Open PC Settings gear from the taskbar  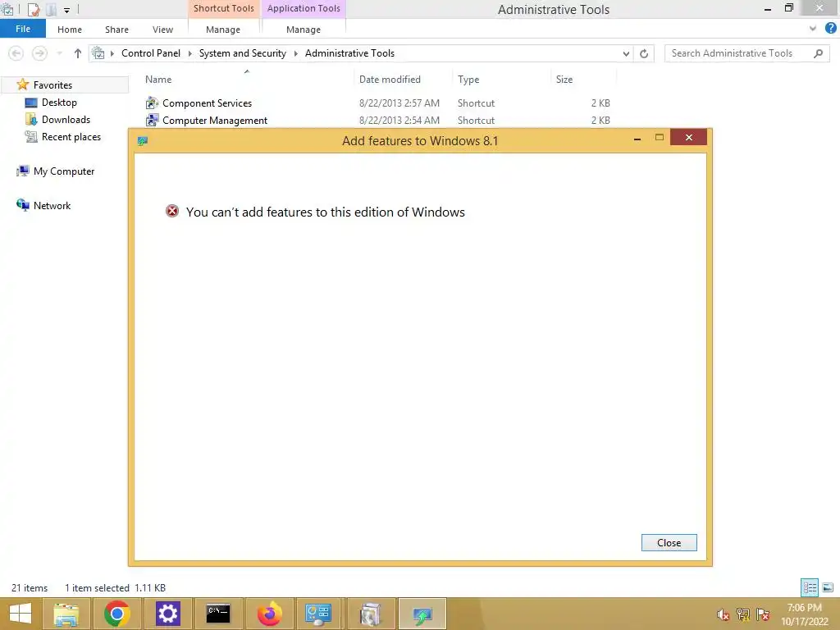point(167,614)
